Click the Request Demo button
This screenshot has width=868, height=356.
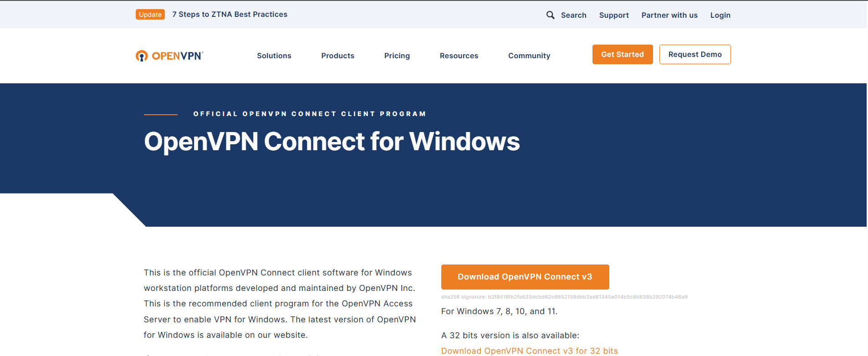[x=694, y=55]
